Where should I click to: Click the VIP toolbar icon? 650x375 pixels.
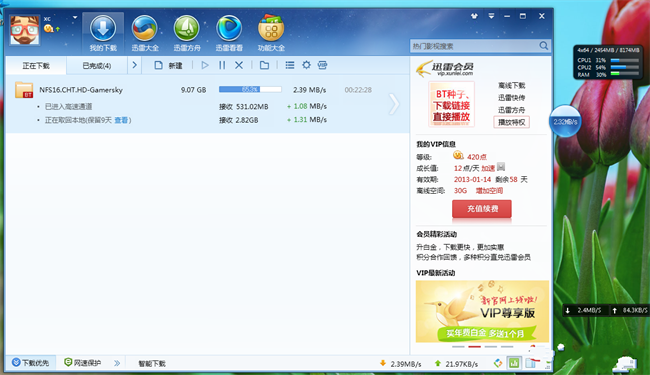[322, 65]
